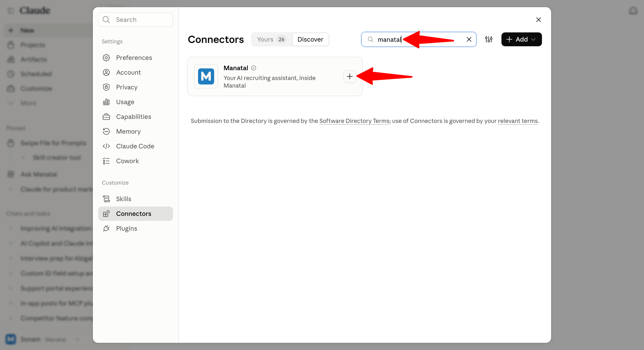
Task: Open Skills under Customize
Action: (136, 199)
